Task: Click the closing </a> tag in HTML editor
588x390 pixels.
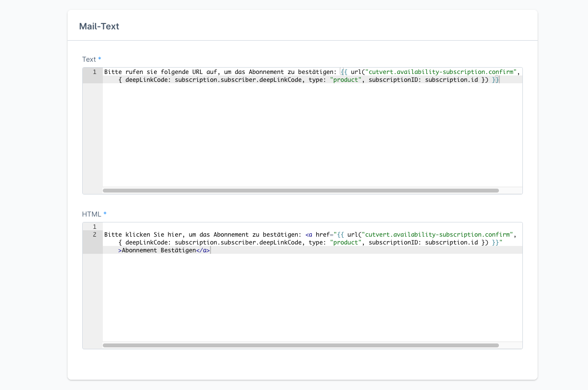Action: pyautogui.click(x=203, y=250)
